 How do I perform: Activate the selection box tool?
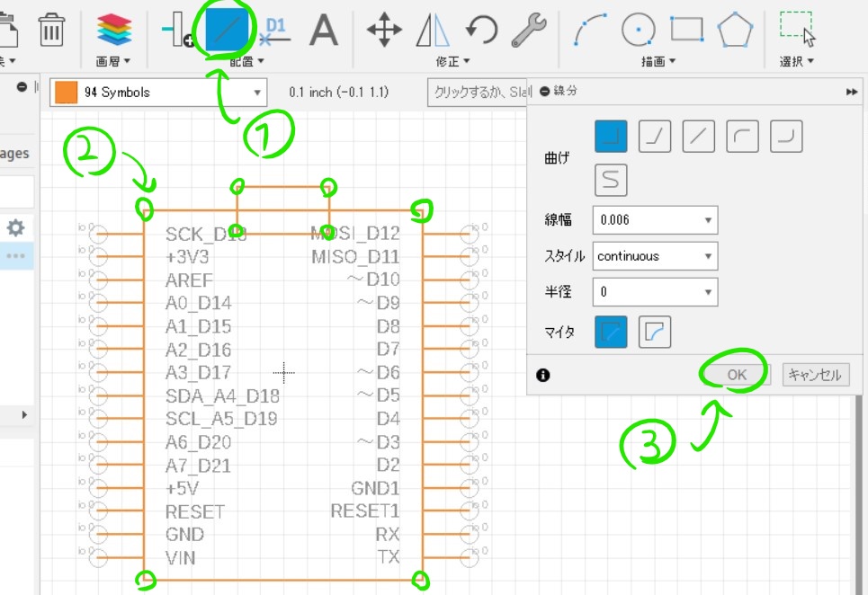coord(798,29)
